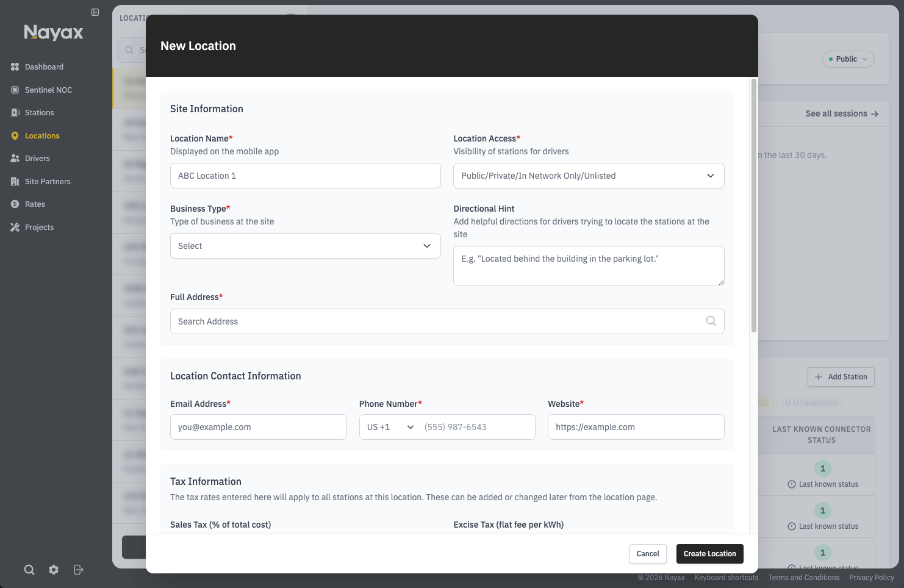Go to Sentinel NOC in the sidebar
This screenshot has height=588, width=904.
point(48,90)
